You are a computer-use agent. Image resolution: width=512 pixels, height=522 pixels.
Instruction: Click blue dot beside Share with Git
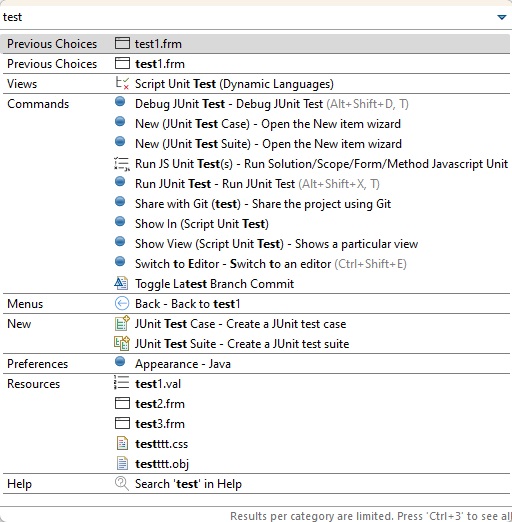point(120,202)
